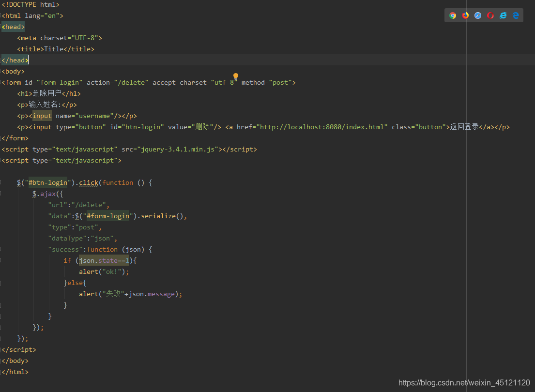Collapse the body tag fold marker
Screen dimensions: 535x392
[0, 71]
